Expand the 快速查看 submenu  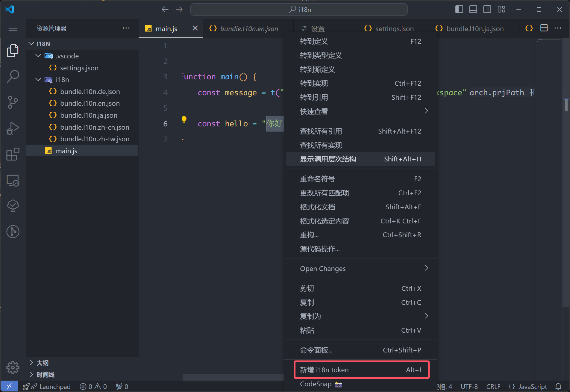coord(360,111)
